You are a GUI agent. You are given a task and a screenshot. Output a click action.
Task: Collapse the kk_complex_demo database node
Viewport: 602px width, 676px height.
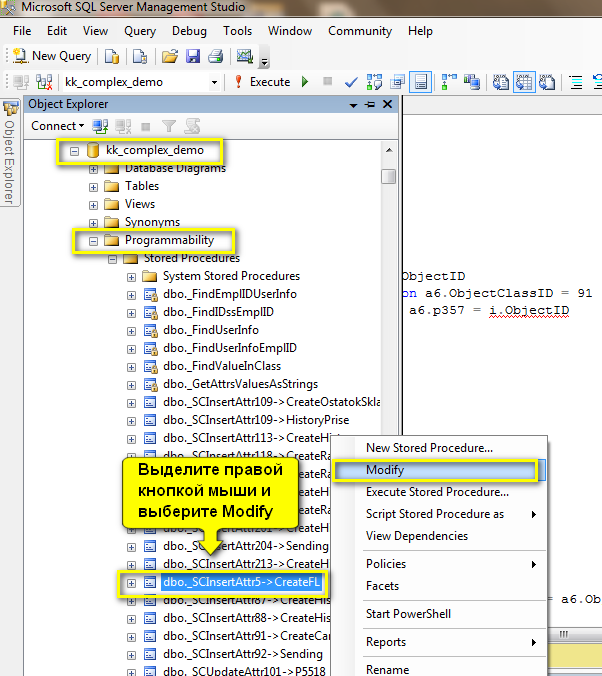(x=75, y=151)
